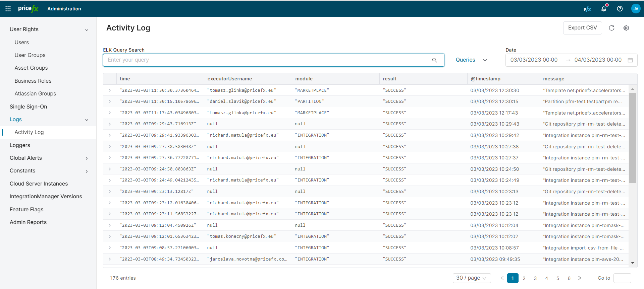Refresh the Activity Log table

611,28
